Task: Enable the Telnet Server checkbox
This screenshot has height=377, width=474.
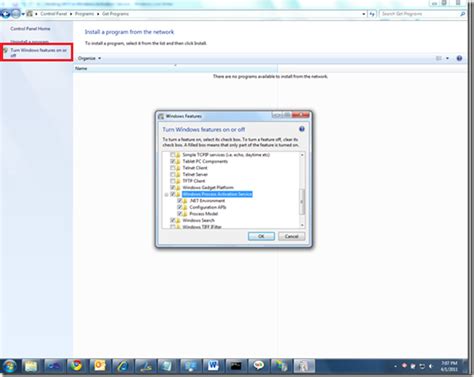Action: [x=173, y=174]
